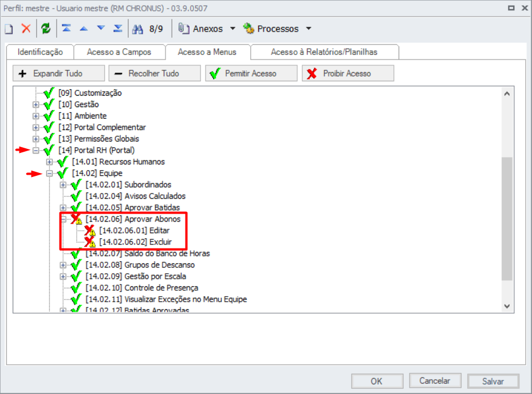The width and height of the screenshot is (532, 394).
Task: Click the Salvar button
Action: click(x=493, y=381)
